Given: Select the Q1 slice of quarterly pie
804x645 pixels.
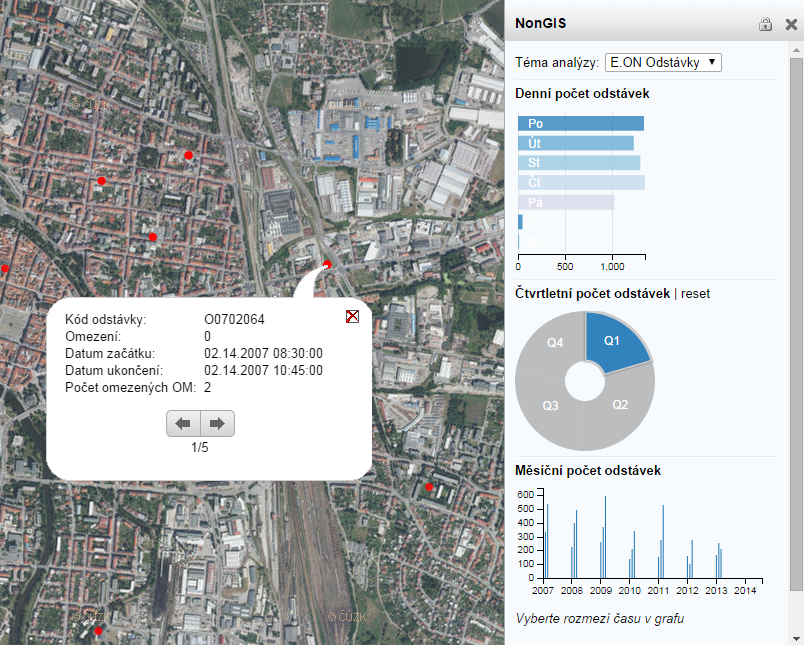Looking at the screenshot, I should [x=614, y=341].
